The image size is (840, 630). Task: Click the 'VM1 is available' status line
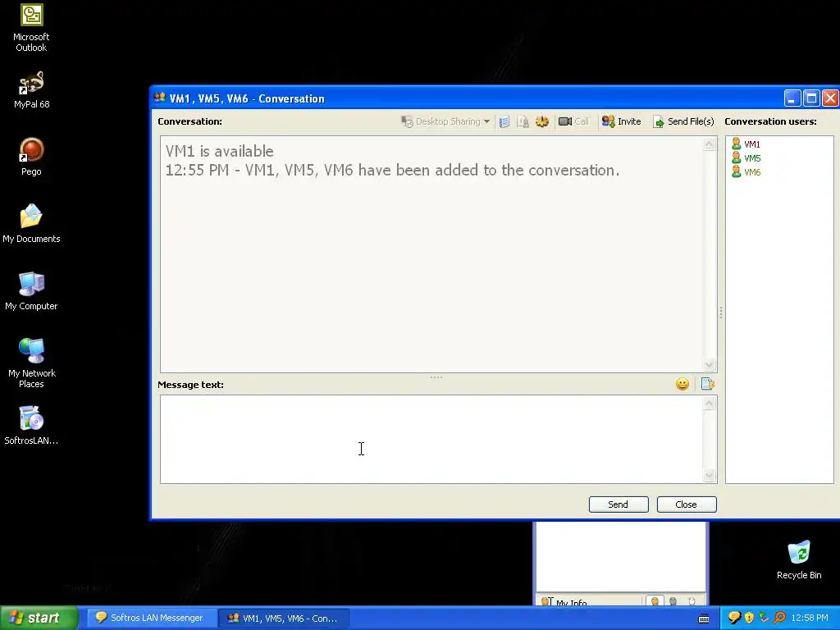click(219, 151)
